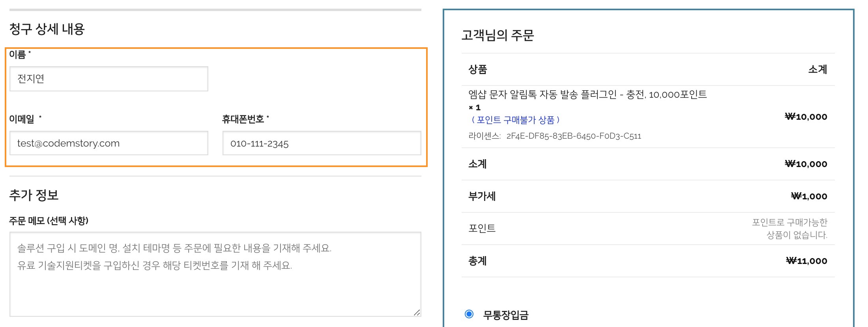Click the textarea resize handle corner
Viewport: 868px width, 327px height.
click(x=417, y=312)
